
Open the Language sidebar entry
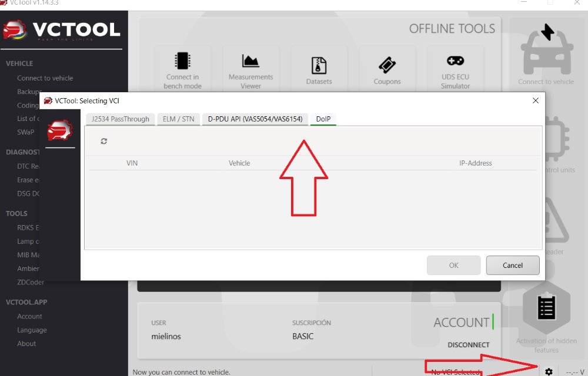32,330
